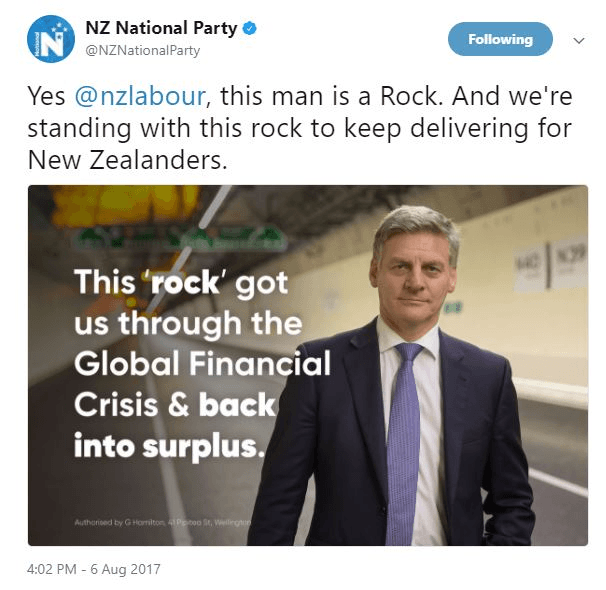Toggle the Following button to unfollow
The image size is (606, 590).
[x=500, y=39]
